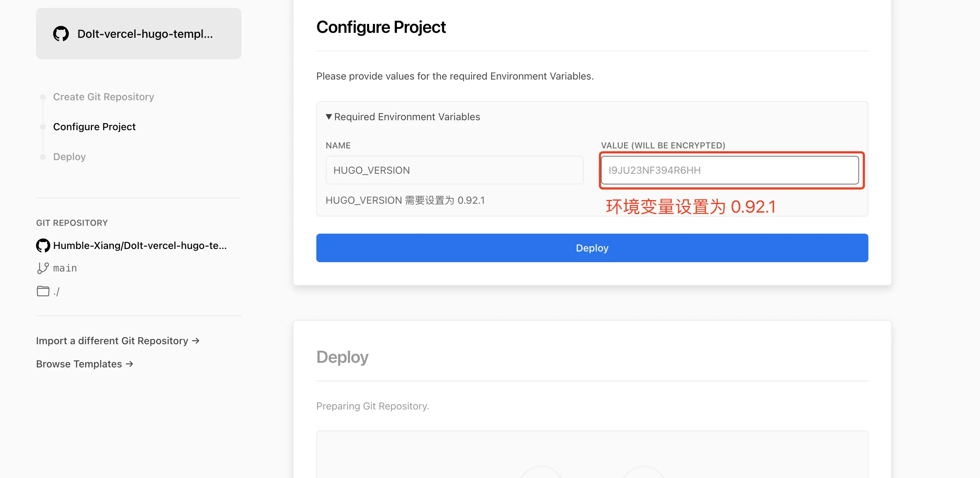Click GitHub icon beside Humble-Xiang repository
This screenshot has height=478, width=980.
pyautogui.click(x=43, y=245)
